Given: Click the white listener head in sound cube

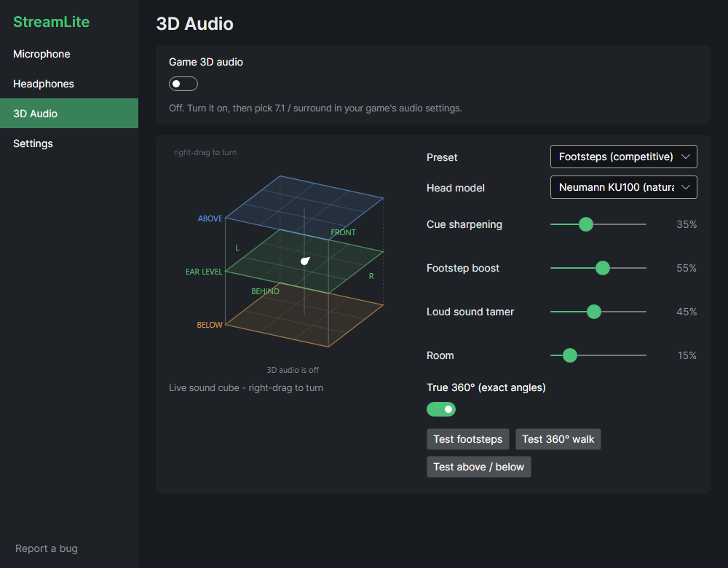Looking at the screenshot, I should pos(305,261).
